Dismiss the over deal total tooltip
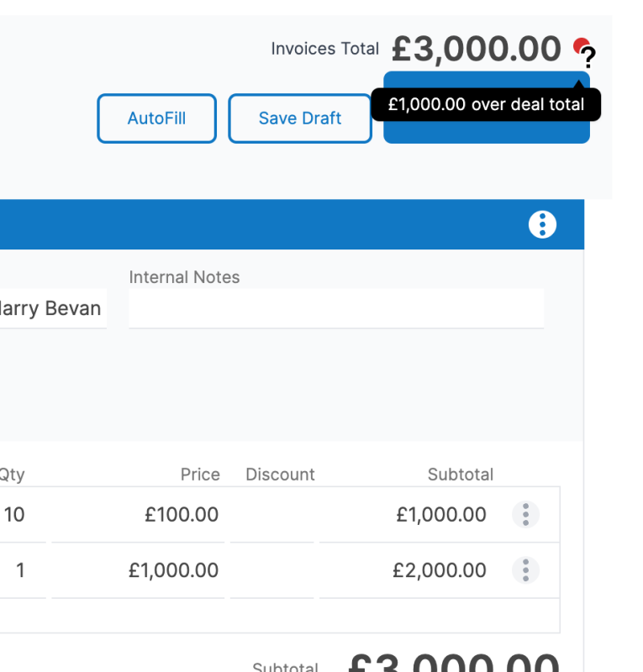 coord(486,104)
